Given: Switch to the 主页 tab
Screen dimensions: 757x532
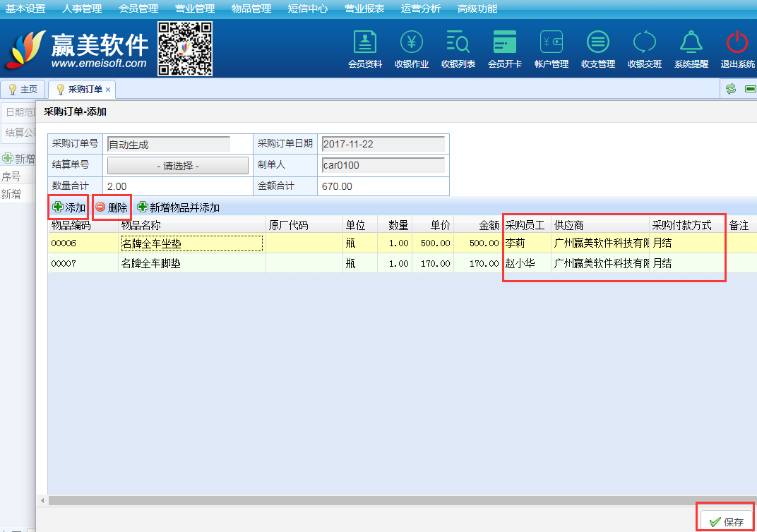Looking at the screenshot, I should (x=23, y=90).
